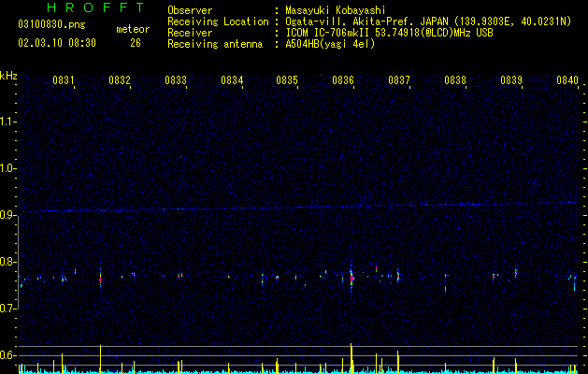Click the 0837 time marker
Screen dimensions: 588x374
click(x=399, y=80)
